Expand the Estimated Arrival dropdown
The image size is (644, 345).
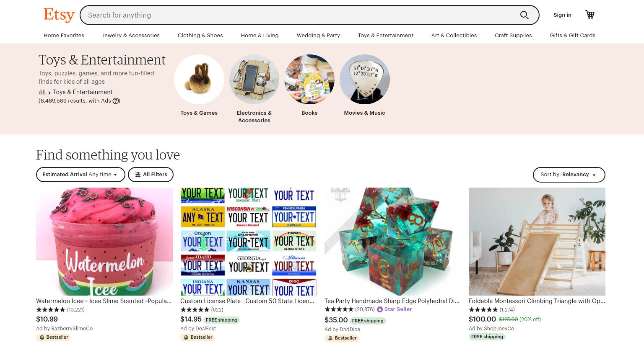click(80, 175)
